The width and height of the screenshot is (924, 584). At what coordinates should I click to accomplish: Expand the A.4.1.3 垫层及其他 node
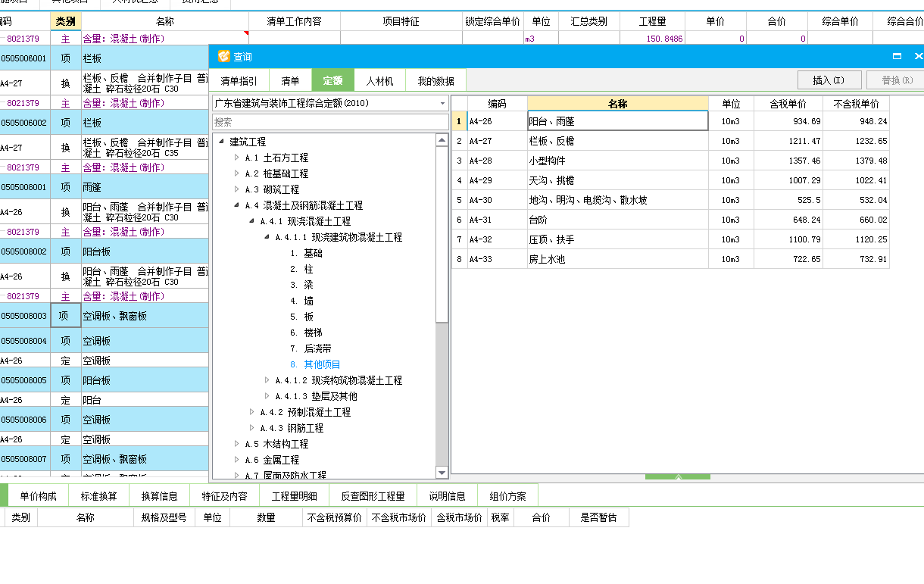[x=267, y=396]
